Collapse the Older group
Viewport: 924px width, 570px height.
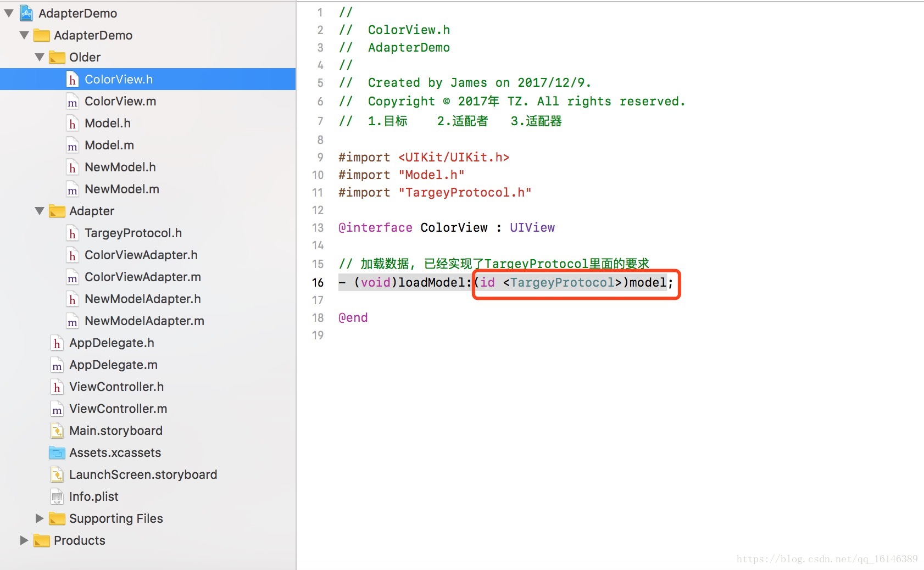pyautogui.click(x=40, y=57)
